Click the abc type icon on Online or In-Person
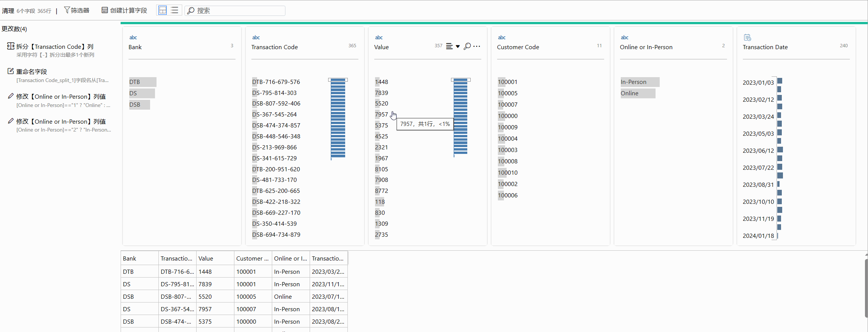Screen dimensions: 868x332 point(625,37)
